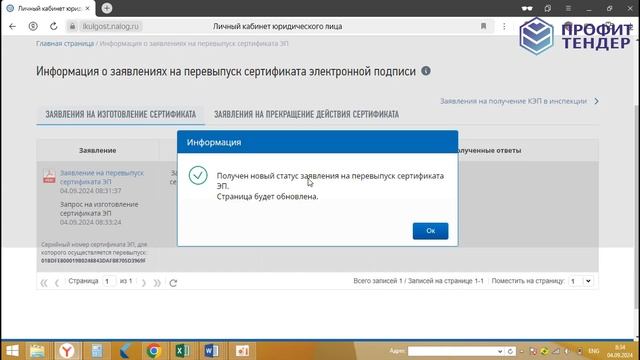Follow the Главная страница breadcrumb link

click(65, 43)
